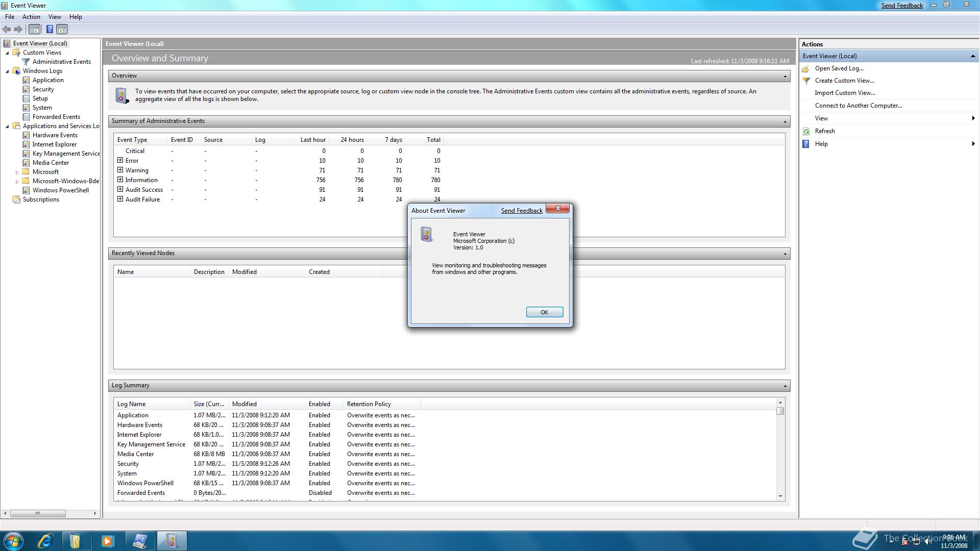Select Key Management Service tree item

(x=66, y=154)
